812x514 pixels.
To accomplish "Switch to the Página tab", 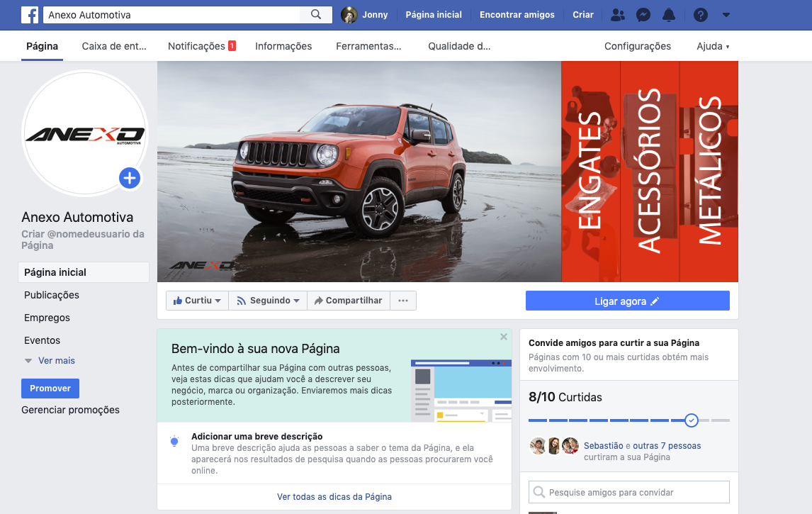I will coord(42,46).
